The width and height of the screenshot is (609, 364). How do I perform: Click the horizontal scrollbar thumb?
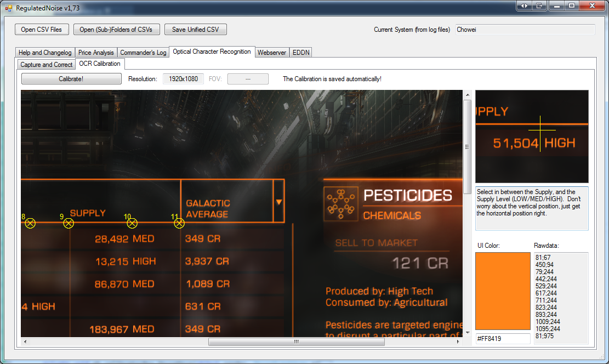click(297, 342)
